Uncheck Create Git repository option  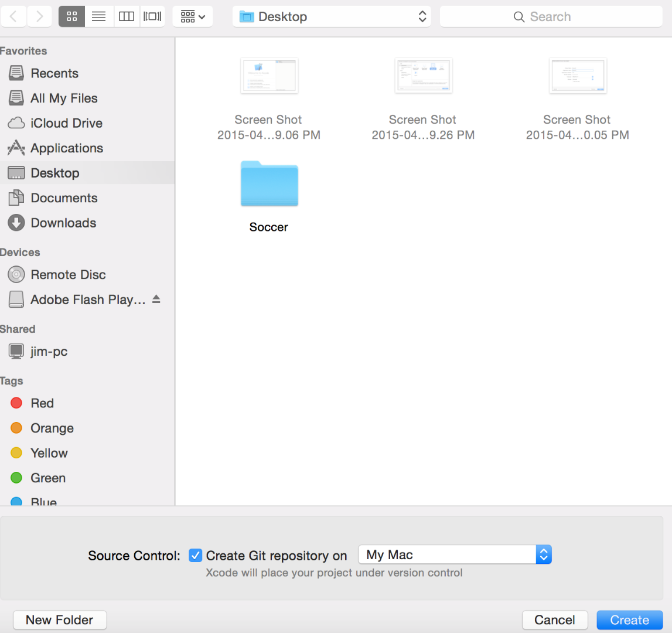[x=195, y=555]
